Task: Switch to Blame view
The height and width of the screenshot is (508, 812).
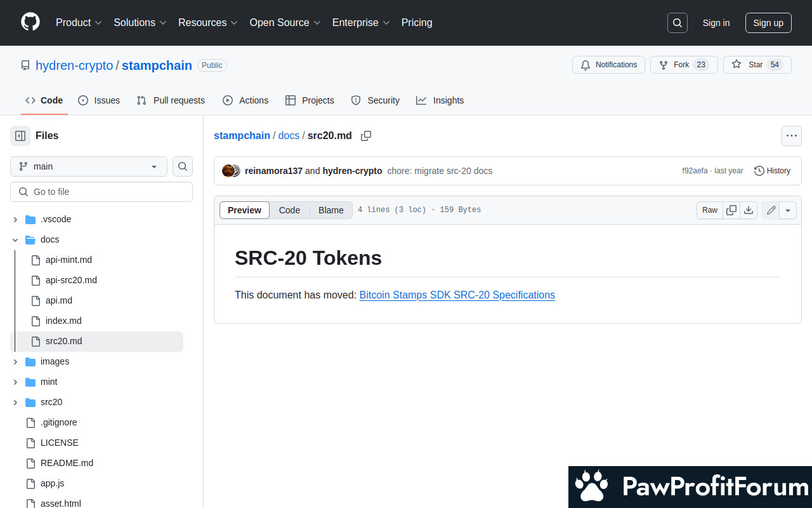Action: (x=331, y=210)
